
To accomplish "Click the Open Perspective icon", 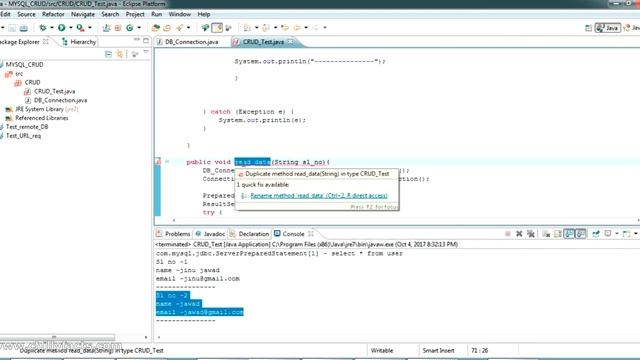I will (x=588, y=28).
